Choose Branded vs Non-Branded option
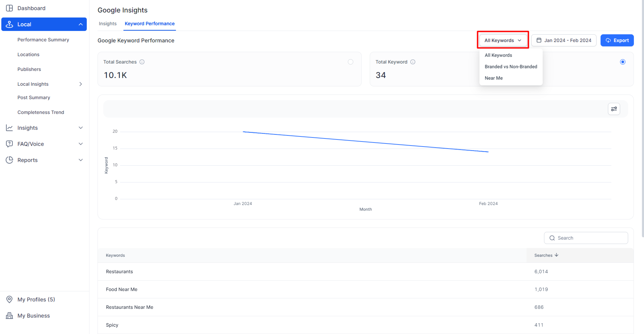644x334 pixels. coord(511,67)
